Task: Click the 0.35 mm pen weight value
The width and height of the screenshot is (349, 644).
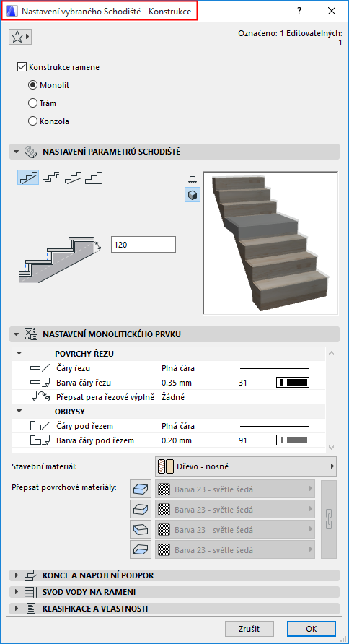Action: pyautogui.click(x=177, y=383)
